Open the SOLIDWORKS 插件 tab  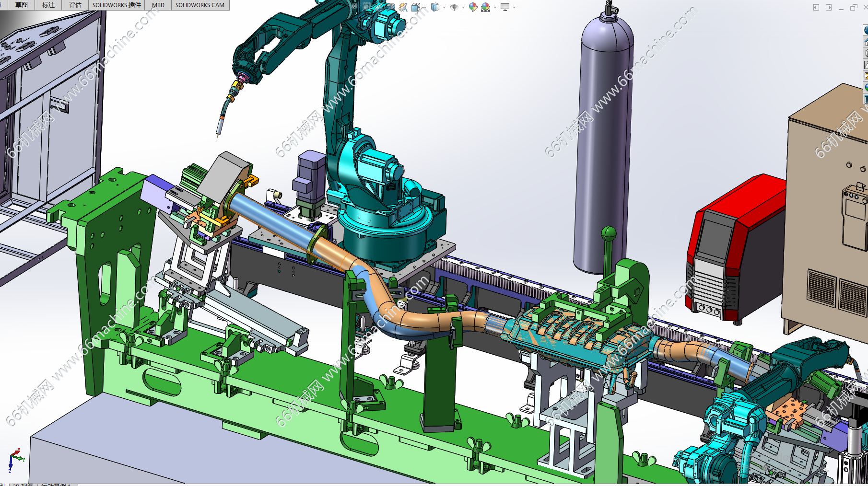[x=117, y=5]
